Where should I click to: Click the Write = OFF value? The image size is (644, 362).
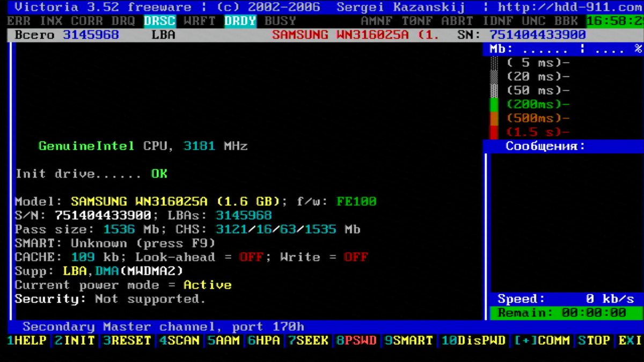pyautogui.click(x=356, y=257)
